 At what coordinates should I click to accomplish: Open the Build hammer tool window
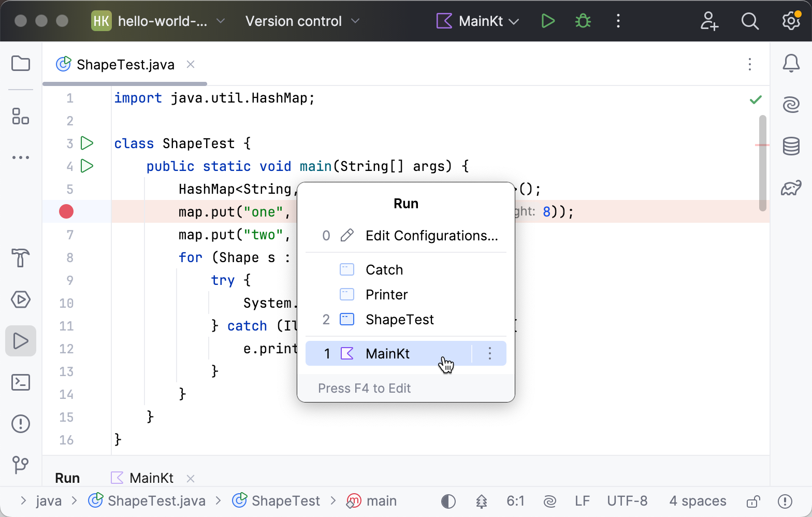point(21,257)
